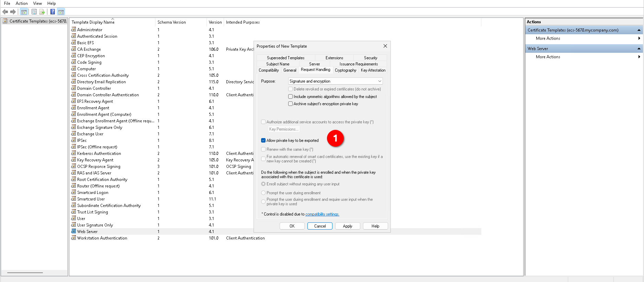
Task: Open the compatibility settings link
Action: (x=322, y=214)
